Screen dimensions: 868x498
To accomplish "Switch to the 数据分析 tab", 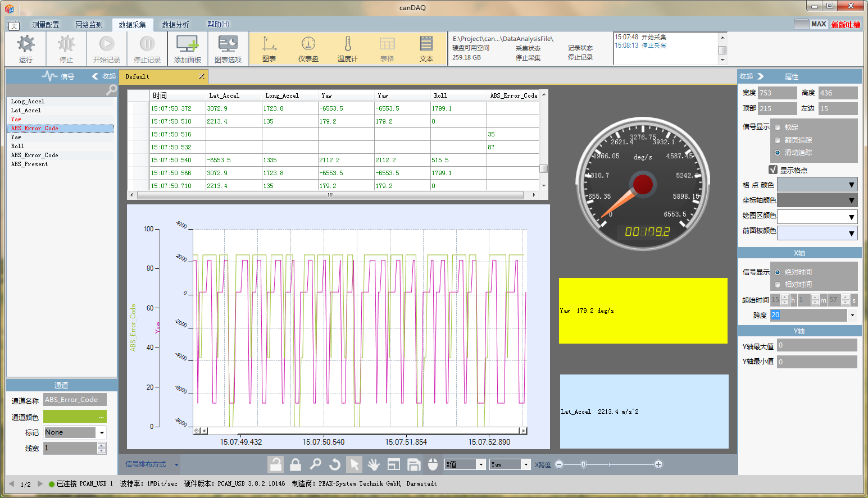I will [175, 25].
